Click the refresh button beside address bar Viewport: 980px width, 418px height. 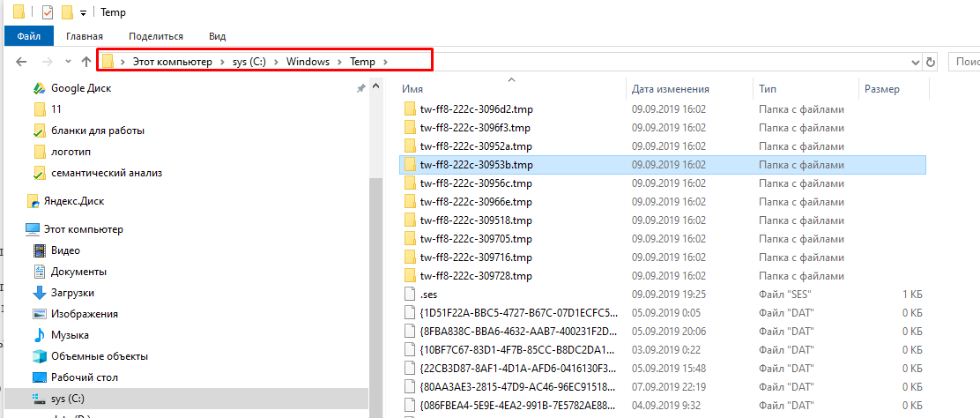[931, 62]
